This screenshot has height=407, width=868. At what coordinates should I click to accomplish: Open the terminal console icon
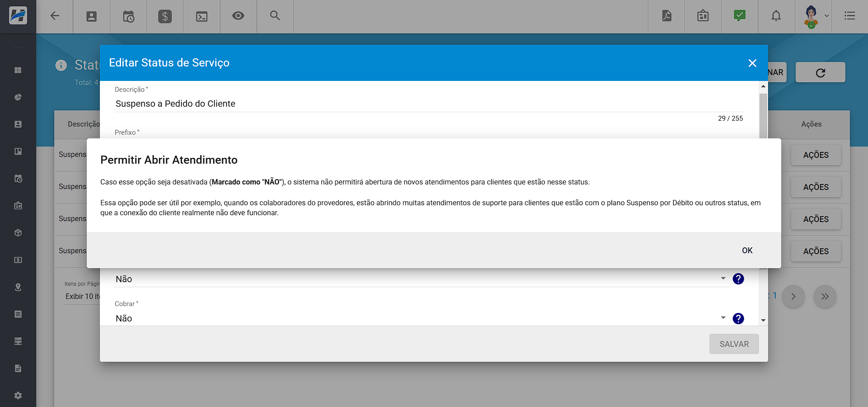(202, 16)
